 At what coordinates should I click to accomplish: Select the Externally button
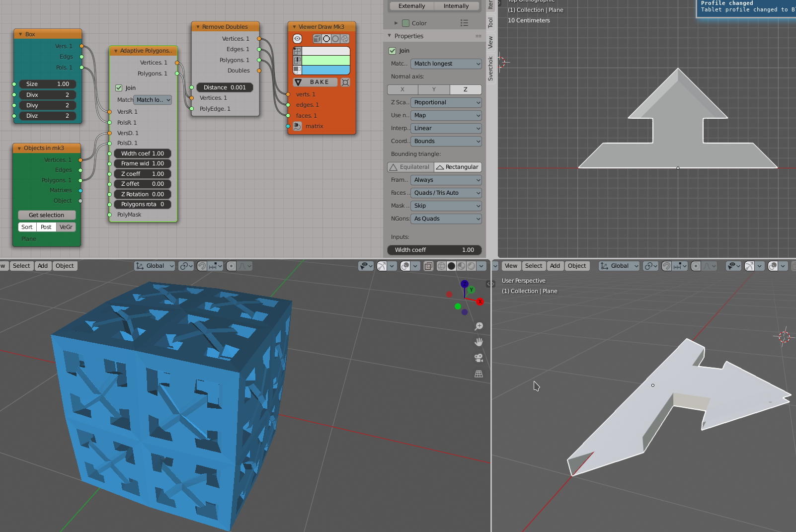pyautogui.click(x=412, y=6)
